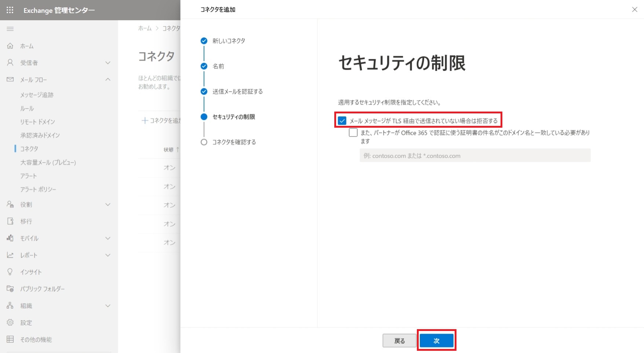Click the ホーム house icon in sidebar
Image resolution: width=644 pixels, height=353 pixels.
pos(10,46)
